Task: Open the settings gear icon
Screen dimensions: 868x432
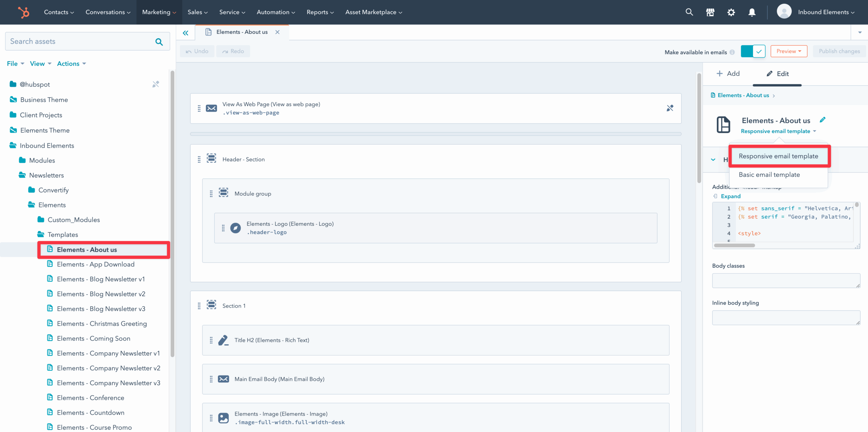Action: click(x=731, y=12)
